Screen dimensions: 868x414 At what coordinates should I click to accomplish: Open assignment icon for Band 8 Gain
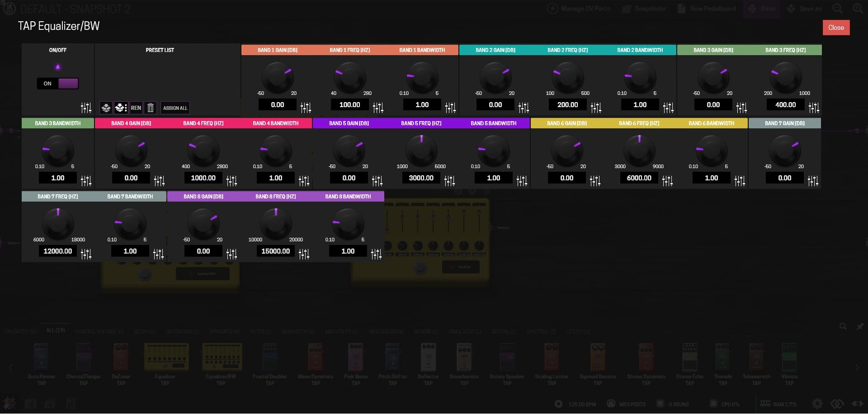pyautogui.click(x=231, y=254)
